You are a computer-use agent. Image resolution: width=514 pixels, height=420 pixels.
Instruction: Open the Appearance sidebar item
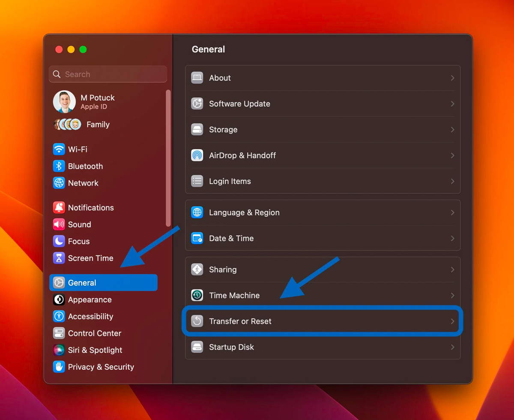pos(90,300)
